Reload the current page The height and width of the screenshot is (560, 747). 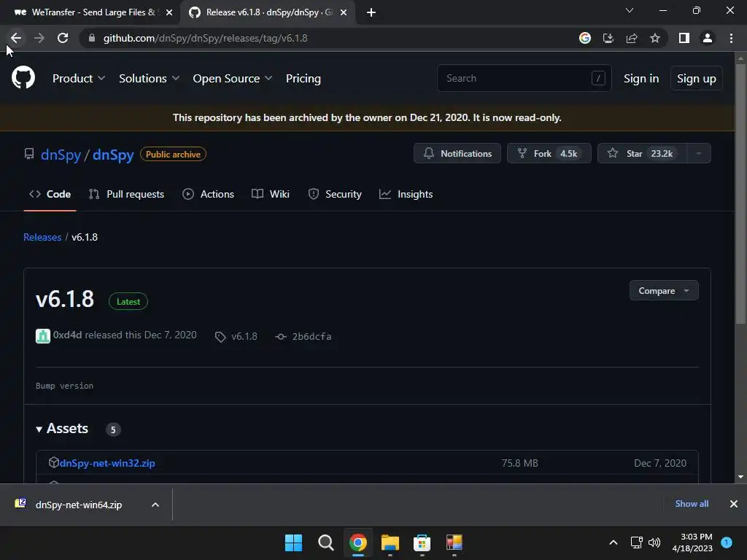[x=63, y=38]
